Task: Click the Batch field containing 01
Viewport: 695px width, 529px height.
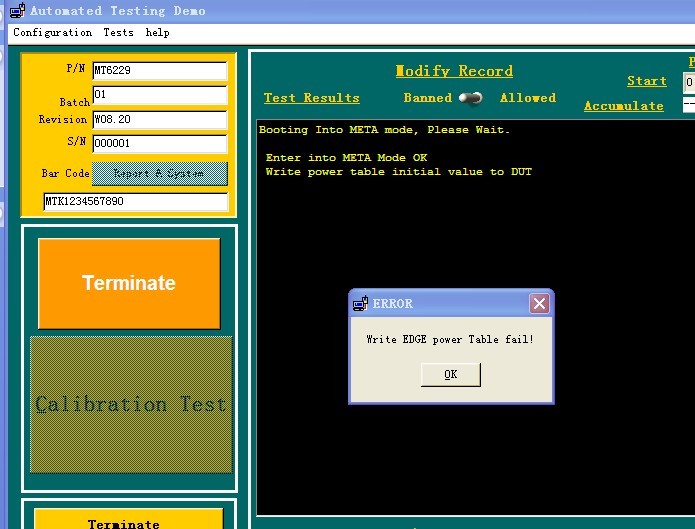Action: (x=160, y=95)
